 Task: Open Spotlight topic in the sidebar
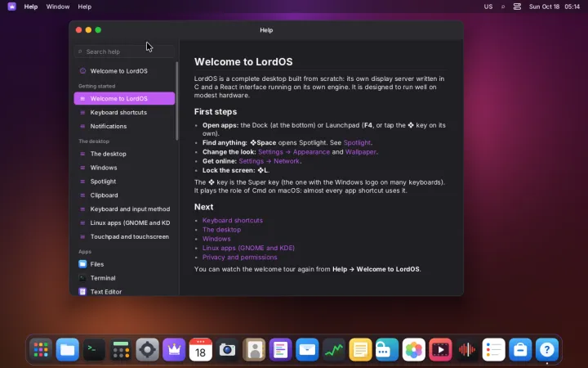pos(124,182)
